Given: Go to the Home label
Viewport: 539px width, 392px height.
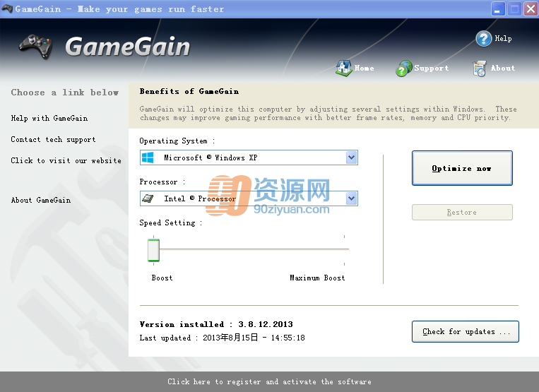Looking at the screenshot, I should (x=364, y=68).
